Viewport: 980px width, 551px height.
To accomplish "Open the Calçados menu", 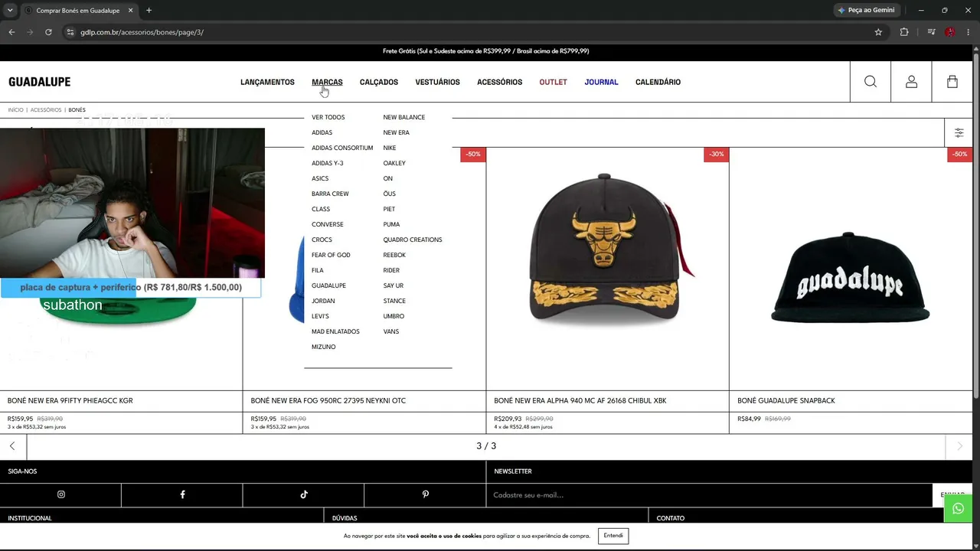I will [x=379, y=82].
